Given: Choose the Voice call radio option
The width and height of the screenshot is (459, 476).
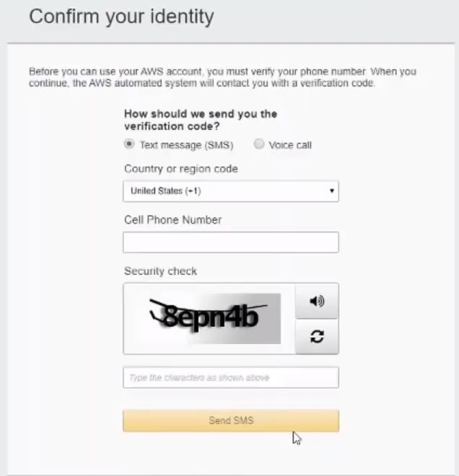Looking at the screenshot, I should (x=259, y=144).
